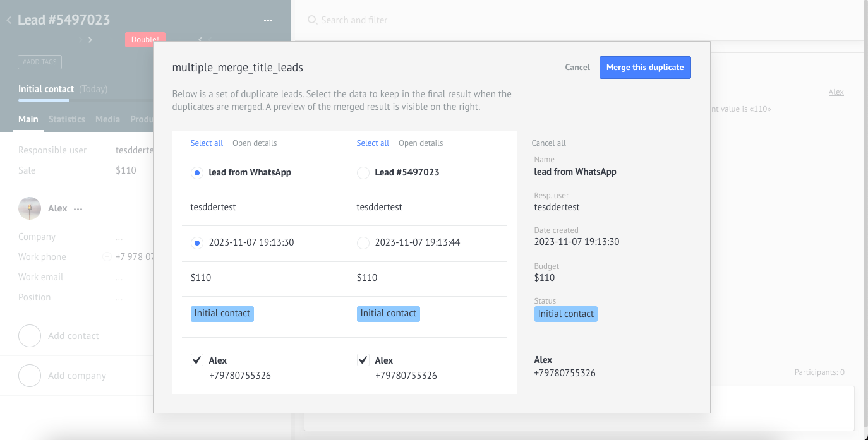Uncheck Alex contact in first lead column

(197, 360)
